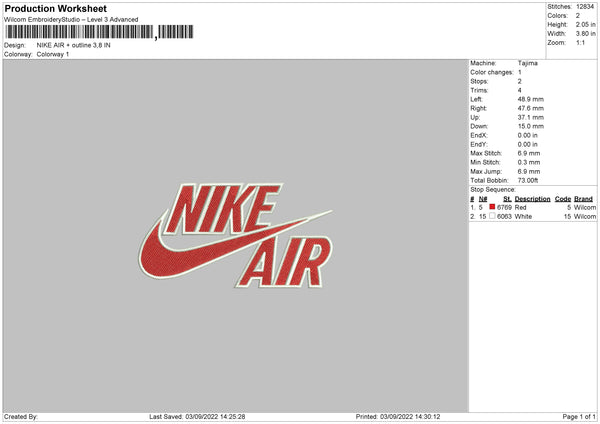Select the colorway value 'Colorway 1'
This screenshot has width=600, height=424.
click(x=53, y=54)
